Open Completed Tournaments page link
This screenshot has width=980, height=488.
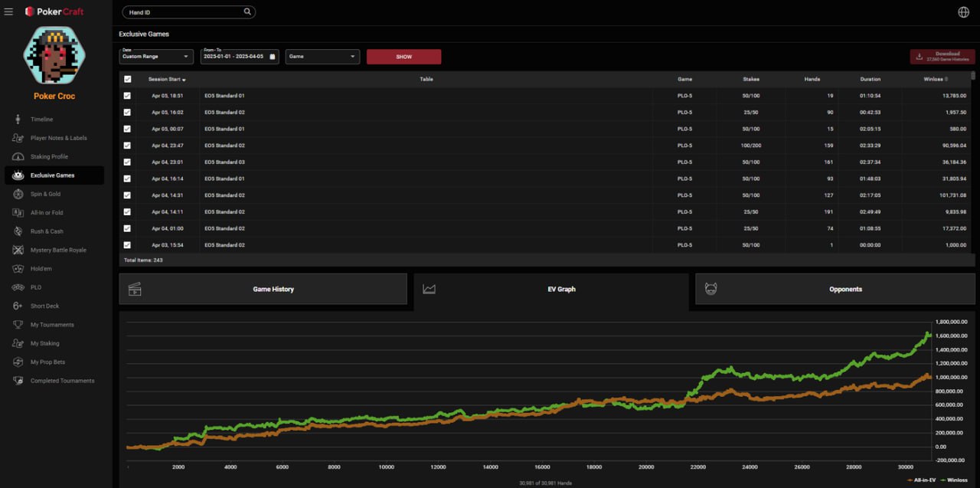63,381
